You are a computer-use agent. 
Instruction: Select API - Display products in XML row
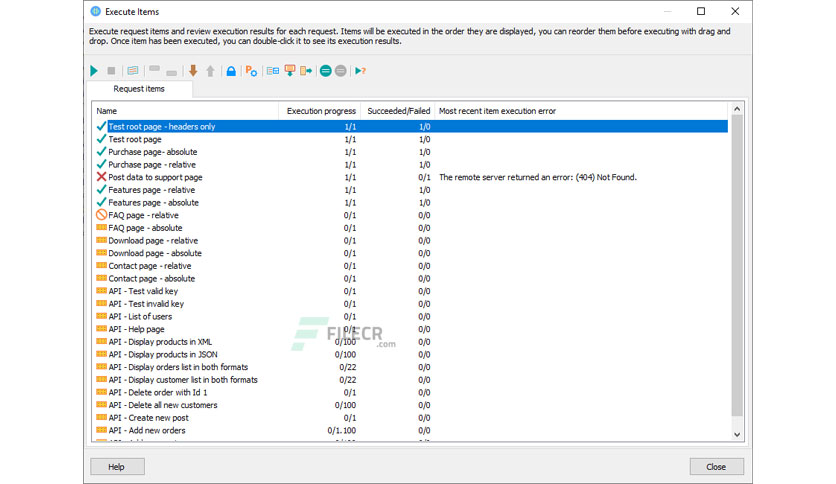click(411, 342)
